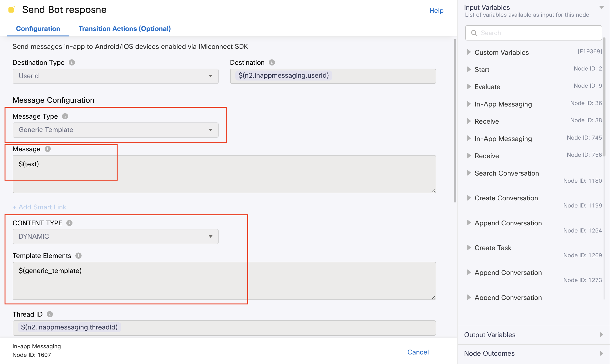Expand the Evaluate node variables
Viewport: 610px width, 364px height.
(x=469, y=86)
